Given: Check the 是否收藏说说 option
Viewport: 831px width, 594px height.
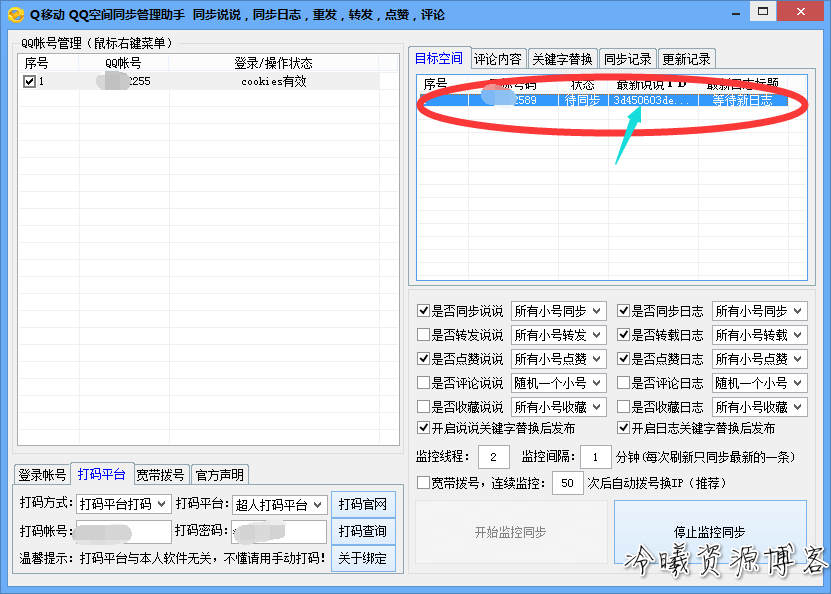Looking at the screenshot, I should (423, 406).
